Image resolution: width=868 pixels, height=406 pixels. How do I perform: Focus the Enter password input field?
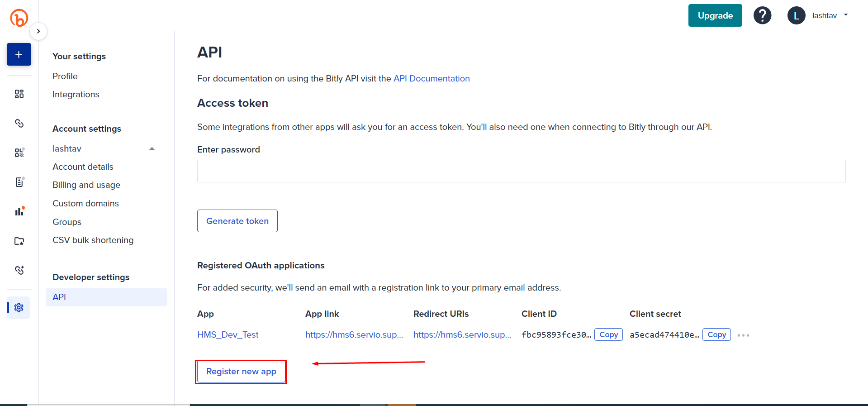pos(521,171)
